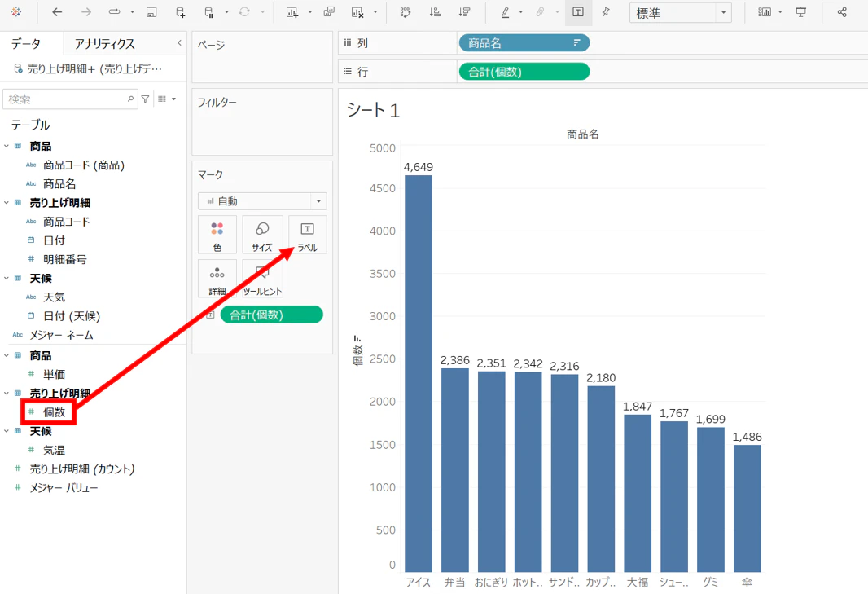Click the ラベル button on Marks card
Screen dimensions: 868x594
point(307,235)
